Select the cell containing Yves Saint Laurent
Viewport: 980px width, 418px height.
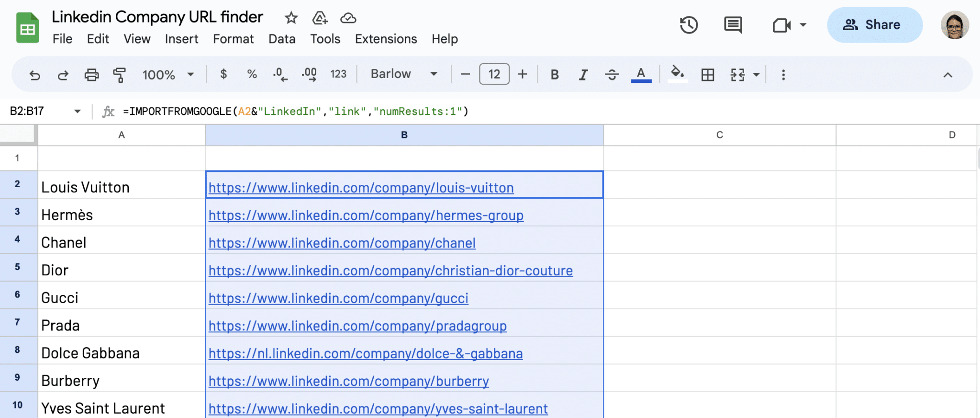click(x=122, y=406)
